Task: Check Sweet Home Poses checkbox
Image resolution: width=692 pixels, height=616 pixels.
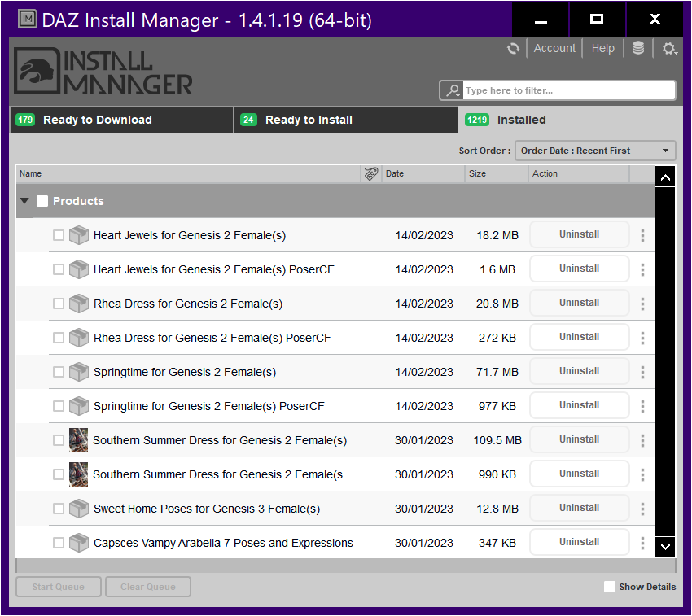Action: (59, 509)
